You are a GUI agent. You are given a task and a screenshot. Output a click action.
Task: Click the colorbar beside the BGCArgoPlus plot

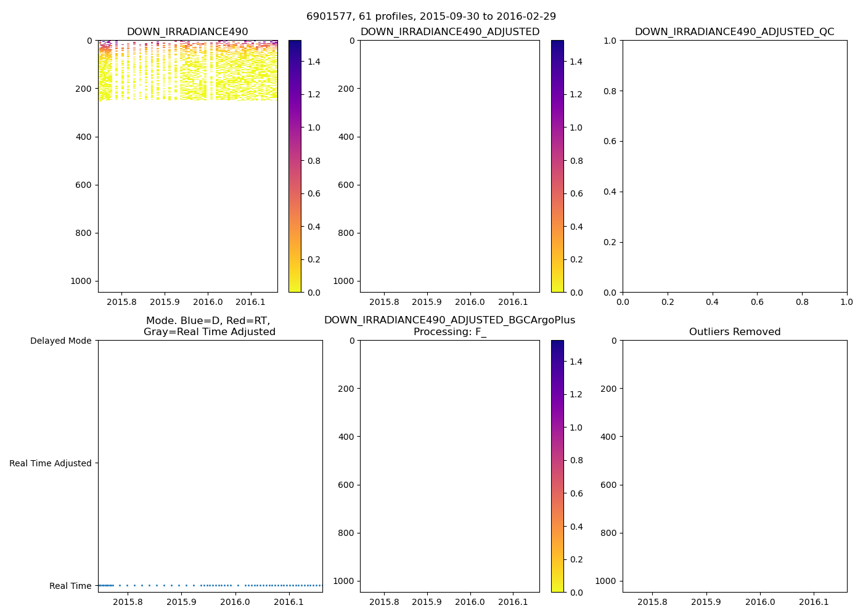[557, 466]
